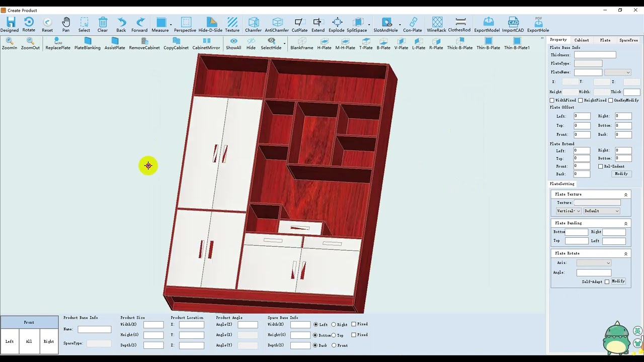Open the Vertical texture direction dropdown
The image size is (644, 362).
pyautogui.click(x=569, y=211)
